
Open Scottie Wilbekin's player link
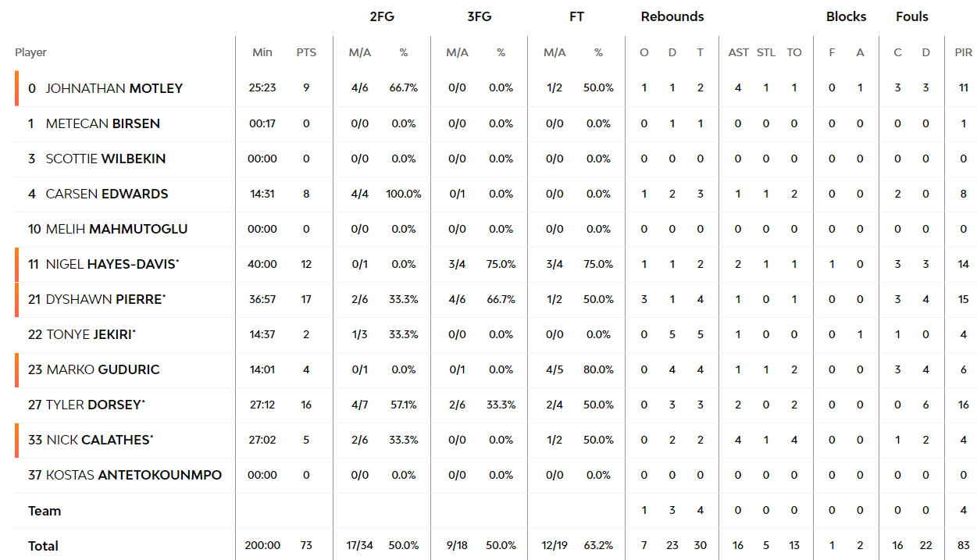pos(105,159)
